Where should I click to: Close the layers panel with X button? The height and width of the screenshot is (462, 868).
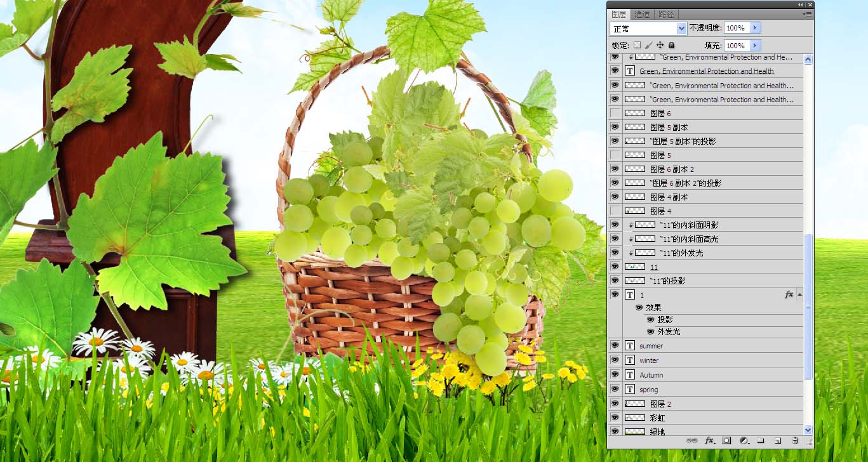pyautogui.click(x=809, y=4)
